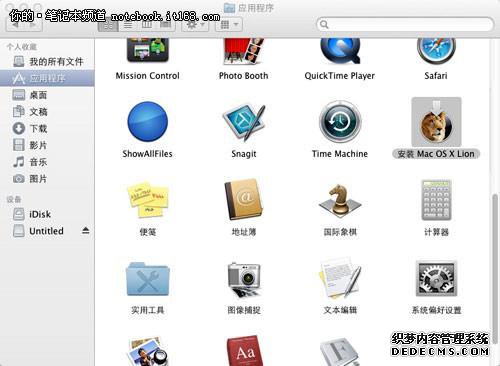Select 应用程序 in sidebar
Viewport: 500px width, 366px height.
[47, 78]
